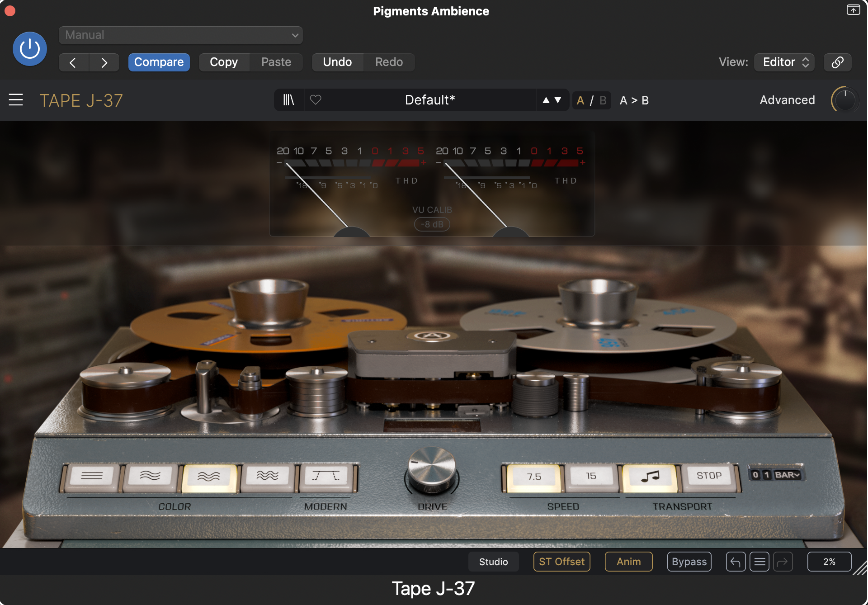Open the hamburger main menu
Image resolution: width=868 pixels, height=605 pixels.
point(16,100)
